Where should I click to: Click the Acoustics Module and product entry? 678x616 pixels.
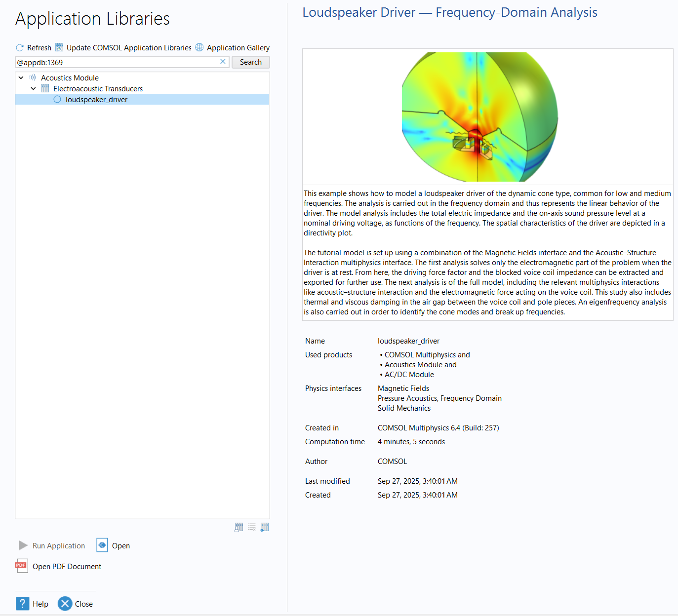click(x=421, y=365)
